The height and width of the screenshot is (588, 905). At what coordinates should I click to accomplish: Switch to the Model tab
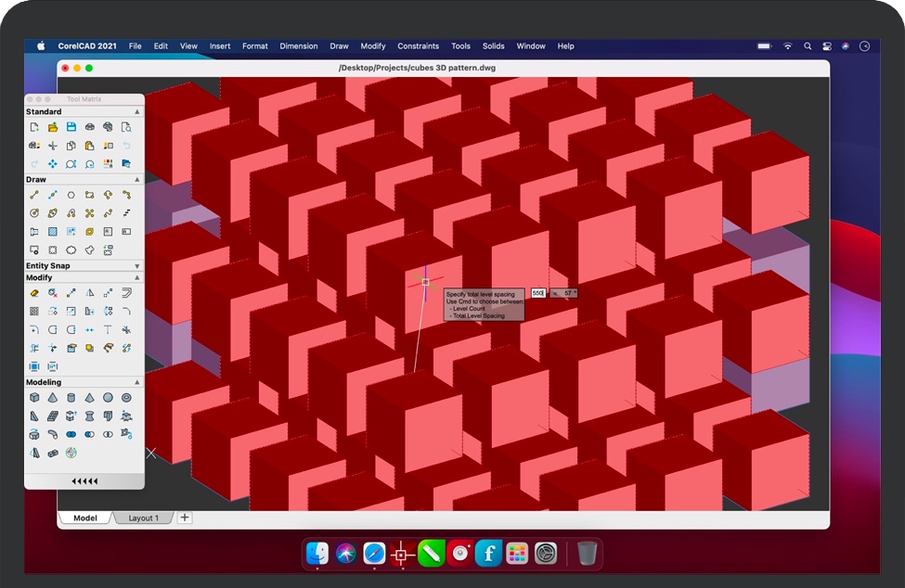pos(84,518)
